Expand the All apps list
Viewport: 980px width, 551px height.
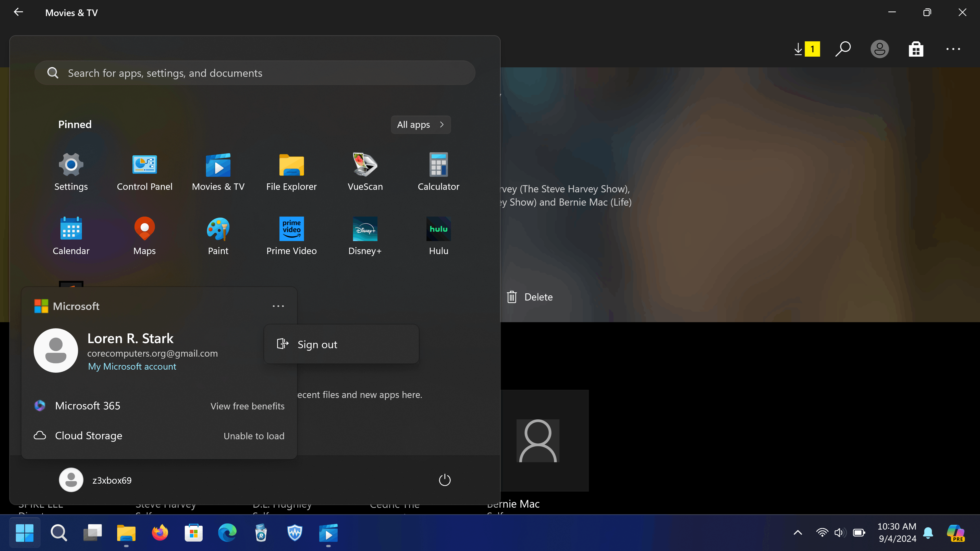coord(420,125)
